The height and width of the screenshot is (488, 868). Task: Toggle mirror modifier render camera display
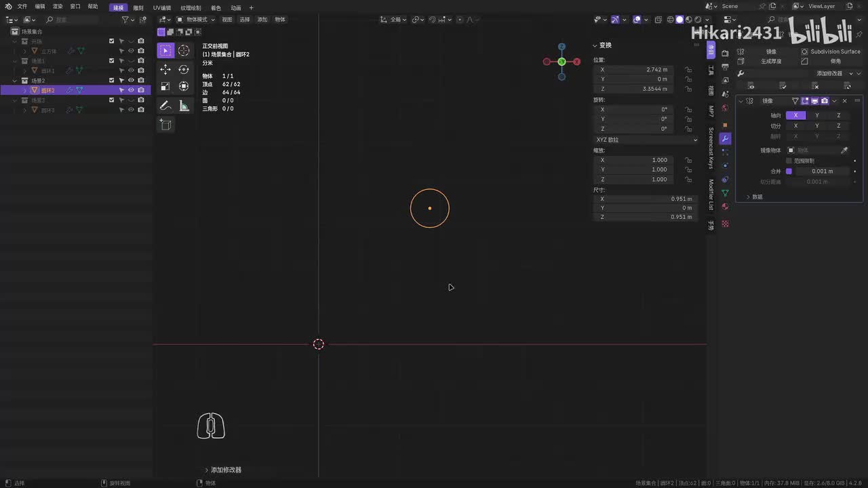click(825, 101)
